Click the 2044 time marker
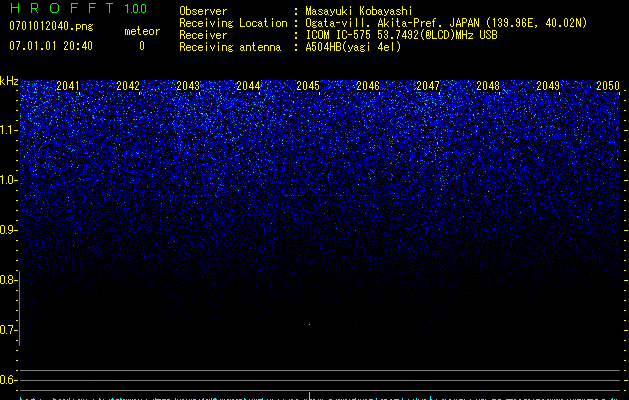Screen dimensions: 629x400 (x=248, y=86)
